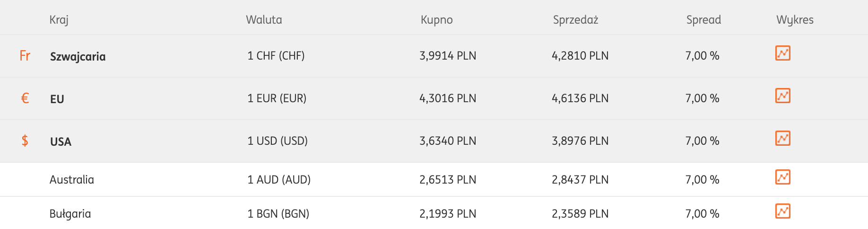
Task: Click the Sprzedaż column header
Action: click(x=576, y=20)
